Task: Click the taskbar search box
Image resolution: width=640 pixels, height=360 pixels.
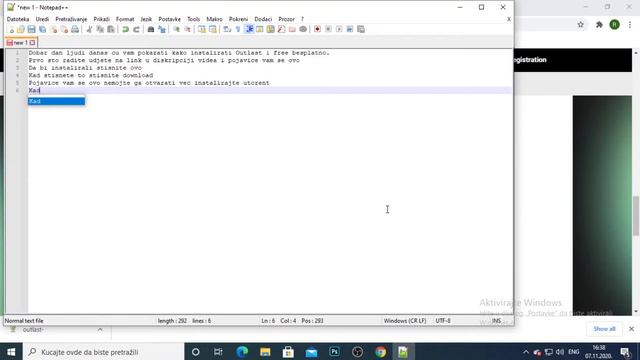Action: (x=104, y=352)
